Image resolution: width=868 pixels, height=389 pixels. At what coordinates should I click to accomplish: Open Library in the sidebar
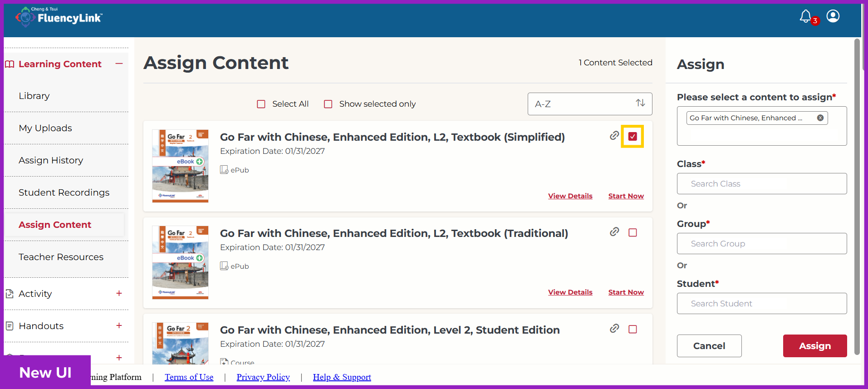pyautogui.click(x=34, y=96)
